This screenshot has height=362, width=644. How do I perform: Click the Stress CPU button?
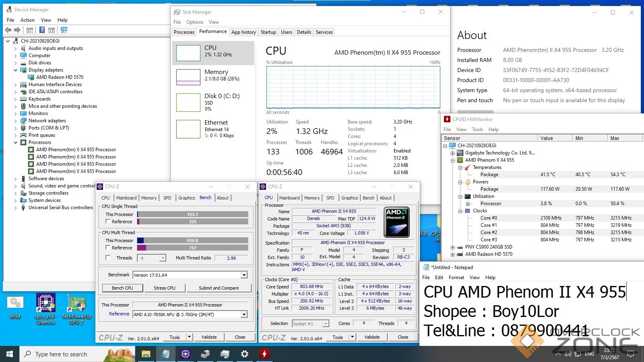pyautogui.click(x=165, y=288)
